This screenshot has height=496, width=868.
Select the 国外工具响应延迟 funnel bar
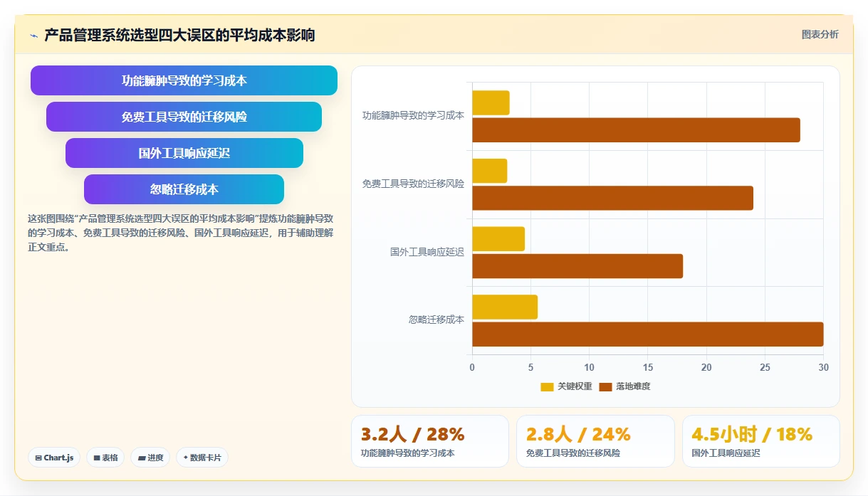(x=184, y=153)
